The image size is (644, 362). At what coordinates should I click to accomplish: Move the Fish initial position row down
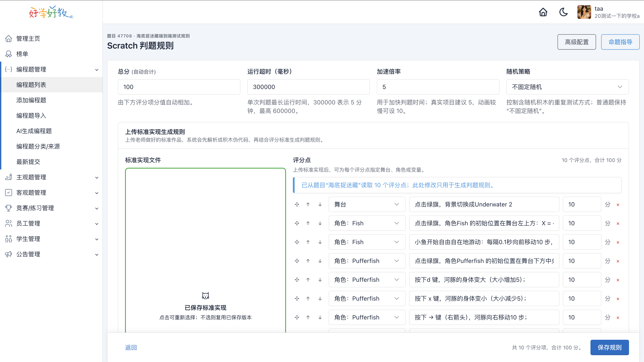pos(320,223)
